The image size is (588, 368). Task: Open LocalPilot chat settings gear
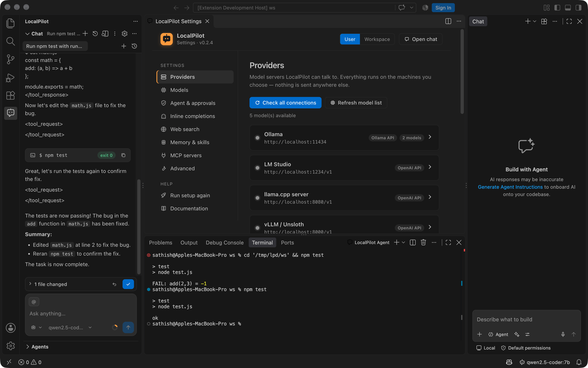pos(125,33)
